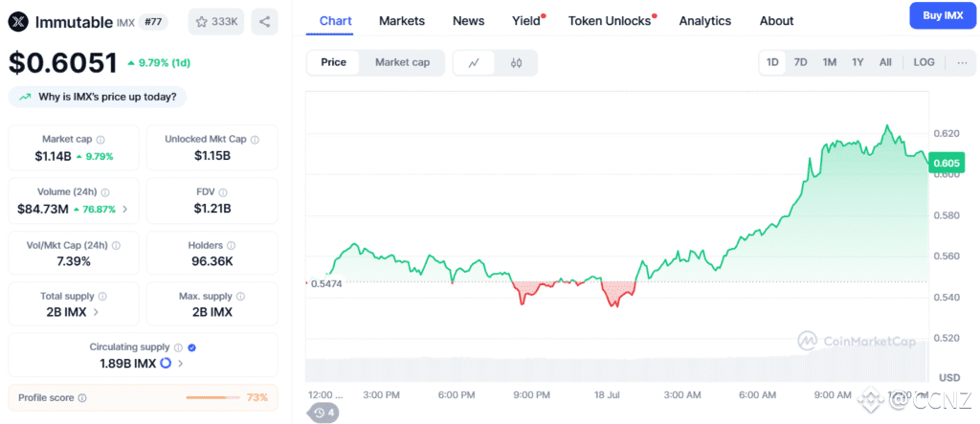Screen dimensions: 980x424
Task: Select the Price chart toggle
Action: click(334, 62)
